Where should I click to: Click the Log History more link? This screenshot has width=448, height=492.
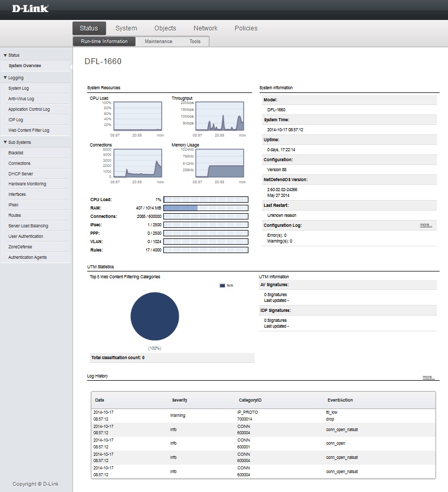click(429, 378)
